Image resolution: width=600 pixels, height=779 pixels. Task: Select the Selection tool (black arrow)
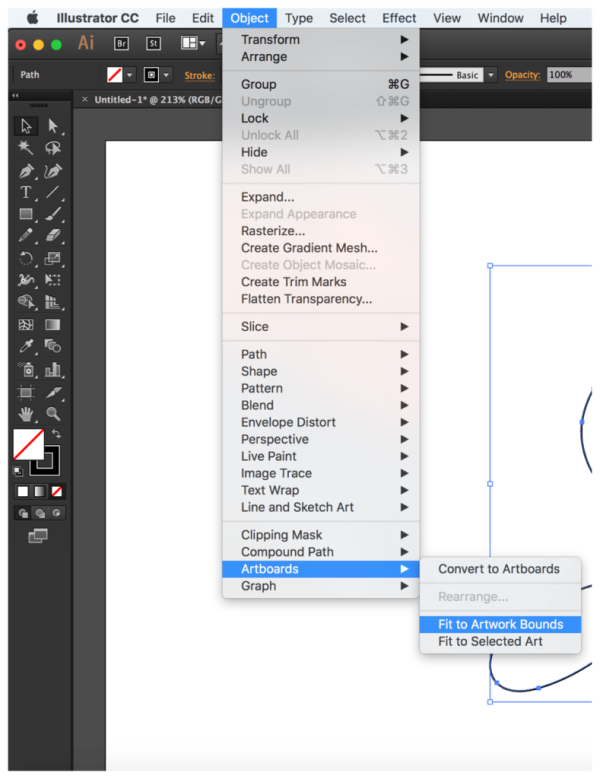[x=26, y=126]
